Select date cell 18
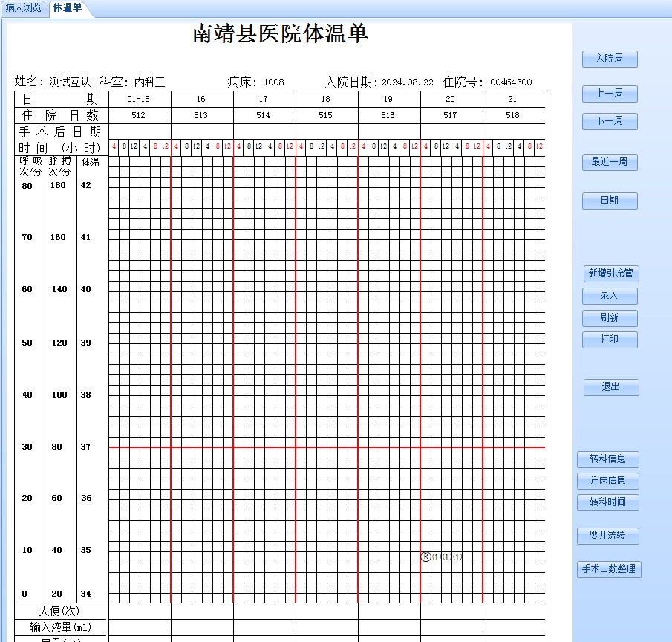 pos(327,99)
